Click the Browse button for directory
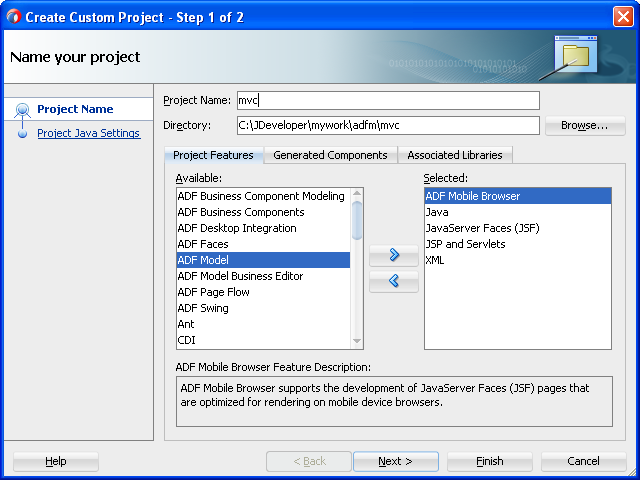 tap(584, 126)
